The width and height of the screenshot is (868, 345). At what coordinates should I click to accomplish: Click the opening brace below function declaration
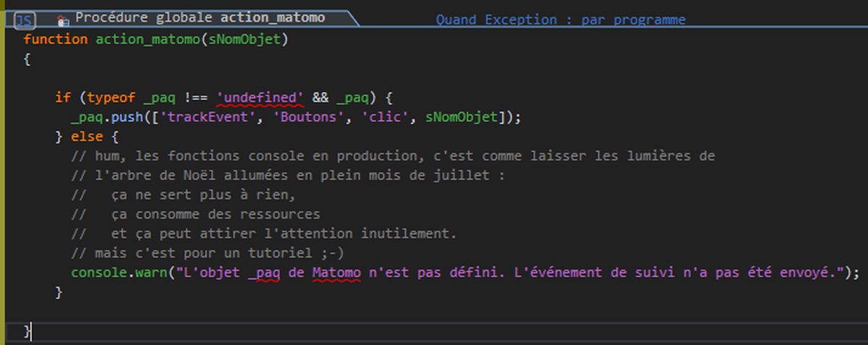(x=27, y=59)
